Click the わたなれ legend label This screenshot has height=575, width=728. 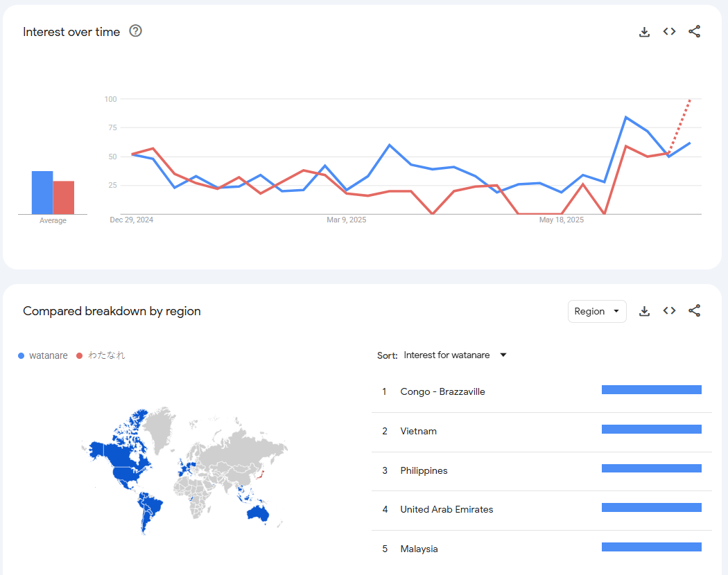click(x=106, y=355)
